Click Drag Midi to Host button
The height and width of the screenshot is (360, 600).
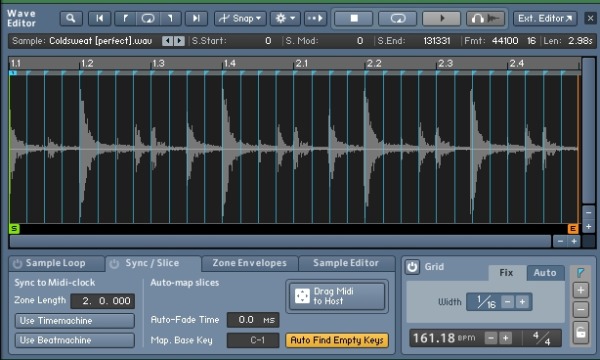pos(337,296)
